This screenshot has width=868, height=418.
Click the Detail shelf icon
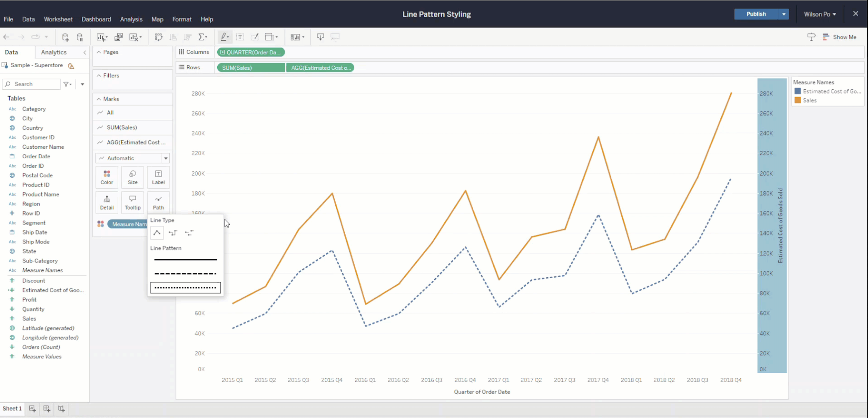click(107, 202)
